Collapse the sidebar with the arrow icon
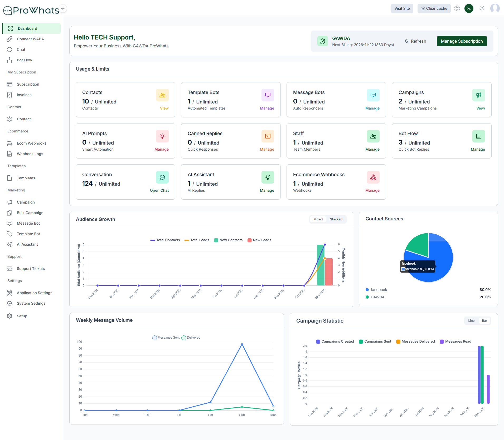Image resolution: width=504 pixels, height=440 pixels. [63, 8]
